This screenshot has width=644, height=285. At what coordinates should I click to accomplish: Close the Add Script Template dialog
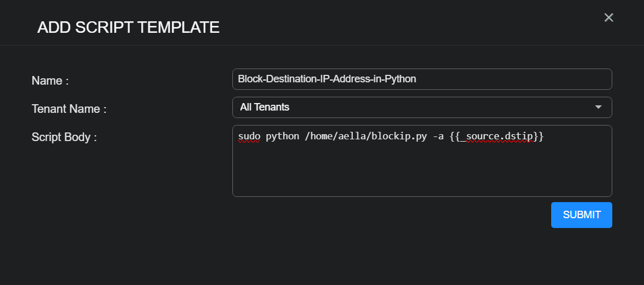608,17
